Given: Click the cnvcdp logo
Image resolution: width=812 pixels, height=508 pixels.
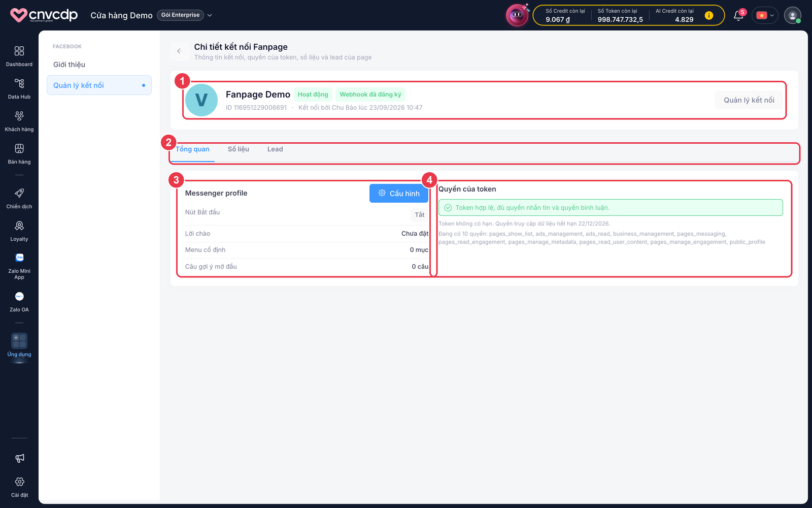Looking at the screenshot, I should pyautogui.click(x=44, y=15).
